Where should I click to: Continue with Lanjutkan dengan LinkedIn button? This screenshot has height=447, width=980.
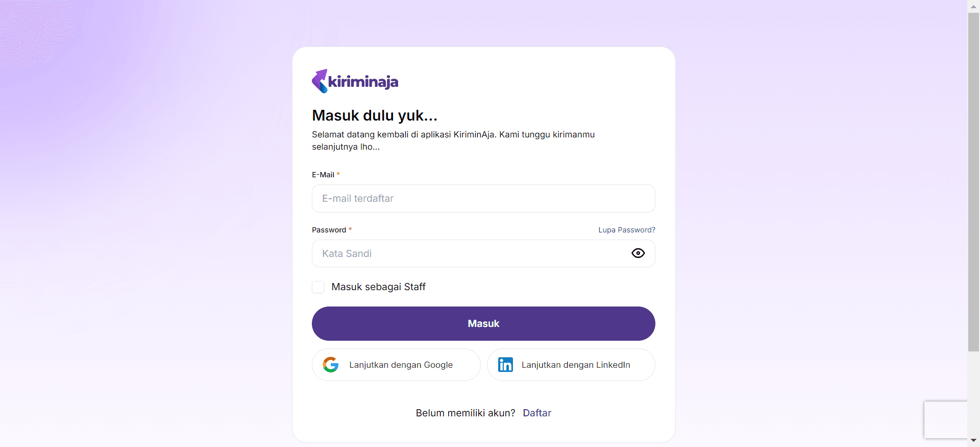tap(571, 365)
